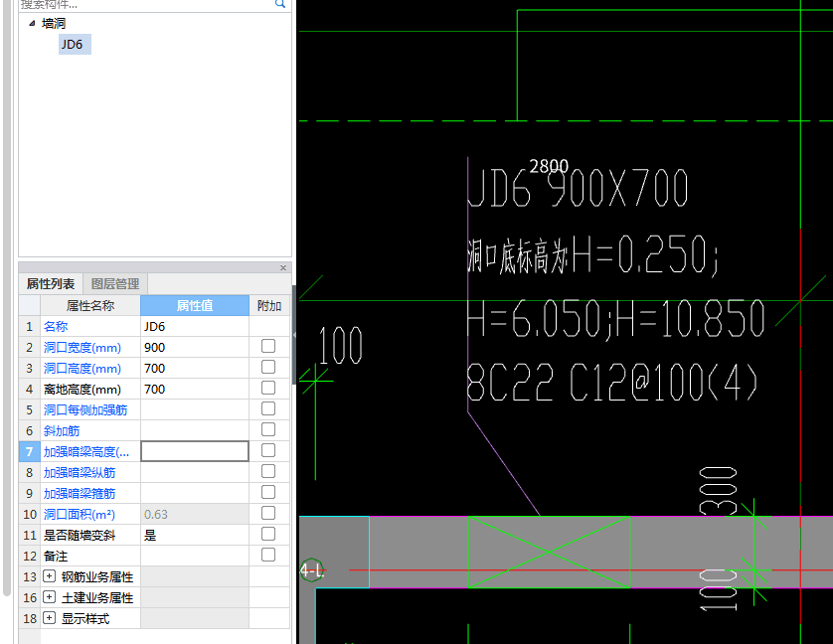This screenshot has width=833, height=644.
Task: Click the H=6.050;H=10.850 annotation text
Action: [x=615, y=318]
